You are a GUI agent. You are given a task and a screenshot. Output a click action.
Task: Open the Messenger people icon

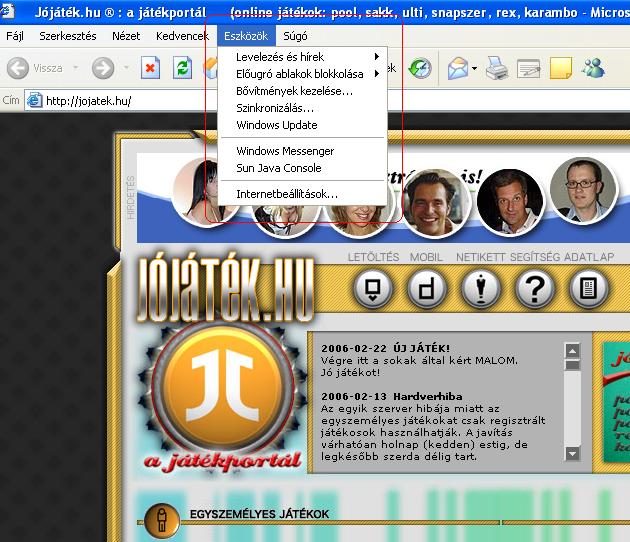[593, 68]
